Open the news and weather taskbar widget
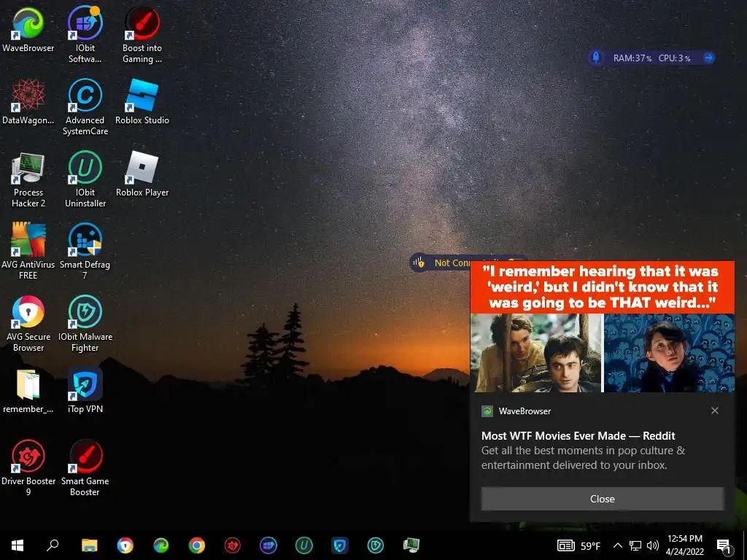Viewport: 747px width, 560px height. coord(578,545)
